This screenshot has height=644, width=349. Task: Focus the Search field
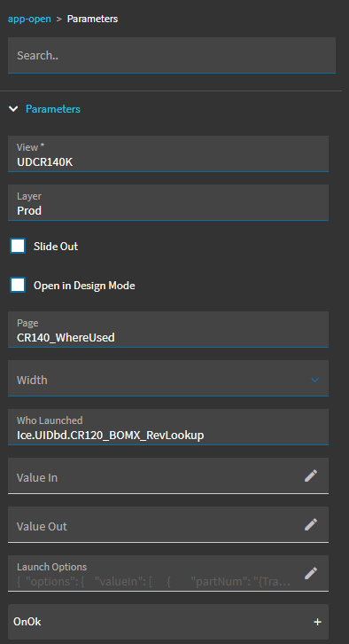pos(172,56)
